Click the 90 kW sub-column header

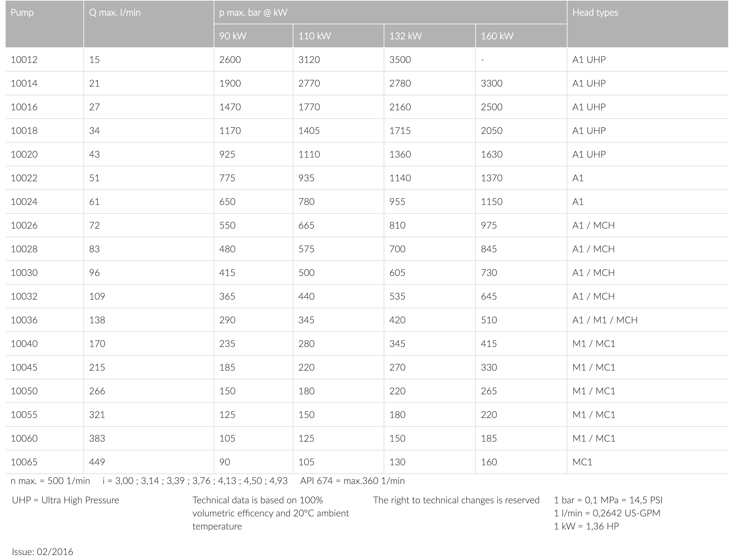pos(233,36)
